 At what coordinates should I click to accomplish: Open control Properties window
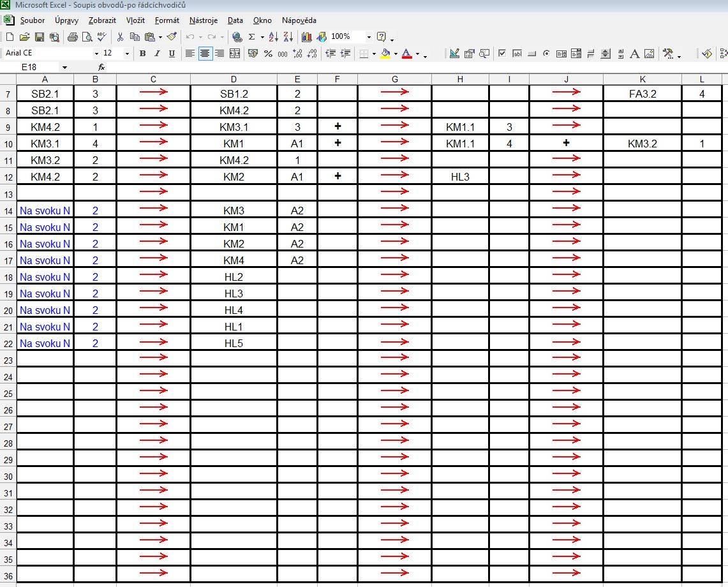point(470,54)
